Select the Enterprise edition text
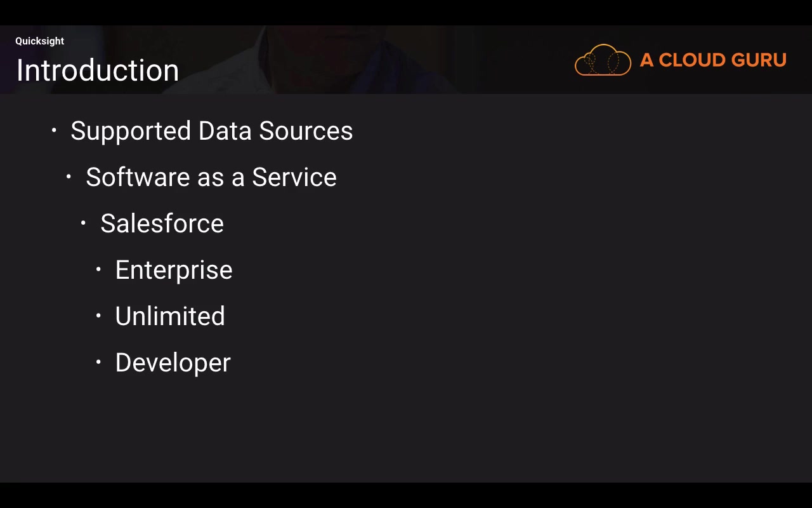 point(174,270)
